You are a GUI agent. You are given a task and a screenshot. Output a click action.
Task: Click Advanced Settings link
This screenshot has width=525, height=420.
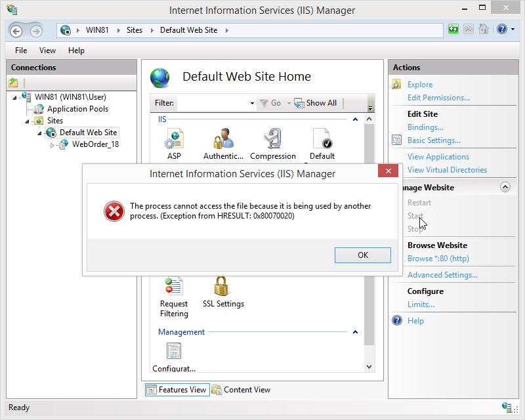click(442, 275)
